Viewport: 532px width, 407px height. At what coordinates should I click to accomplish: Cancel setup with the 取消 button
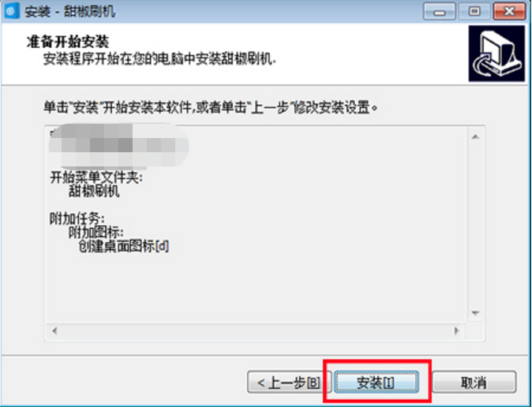pos(474,383)
